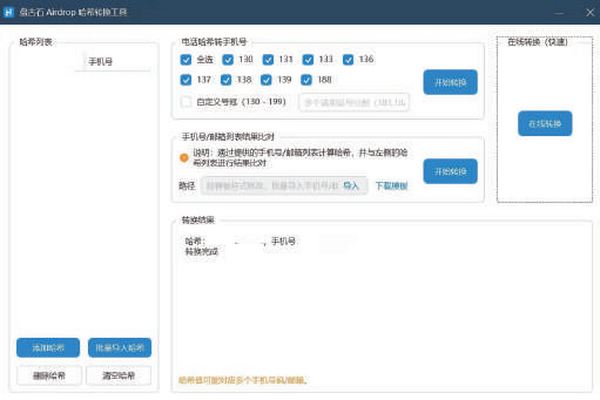This screenshot has height=400, width=600.
Task: Click the 在线转换 button
Action: pos(545,123)
